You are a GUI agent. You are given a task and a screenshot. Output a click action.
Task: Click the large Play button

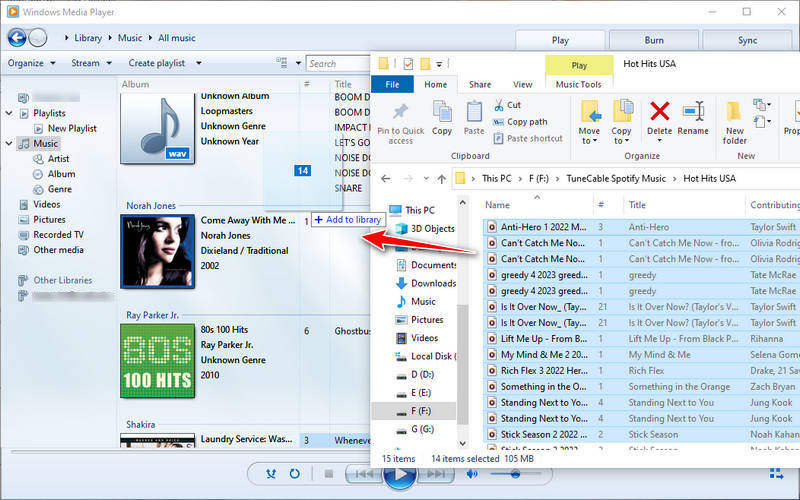399,475
